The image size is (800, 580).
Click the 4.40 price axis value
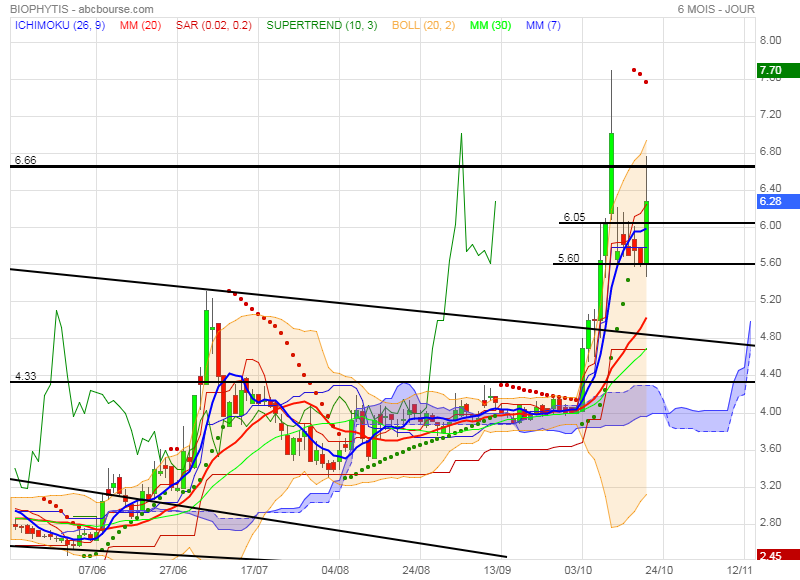click(x=770, y=373)
